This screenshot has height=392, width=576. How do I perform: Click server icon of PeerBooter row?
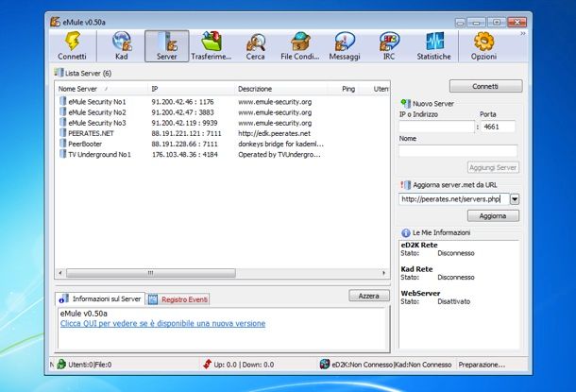[63, 144]
